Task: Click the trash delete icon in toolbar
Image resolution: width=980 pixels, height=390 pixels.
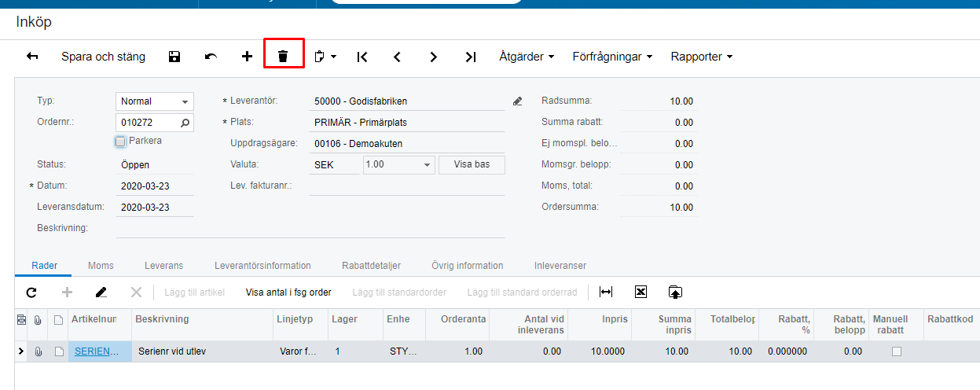Action: (284, 57)
